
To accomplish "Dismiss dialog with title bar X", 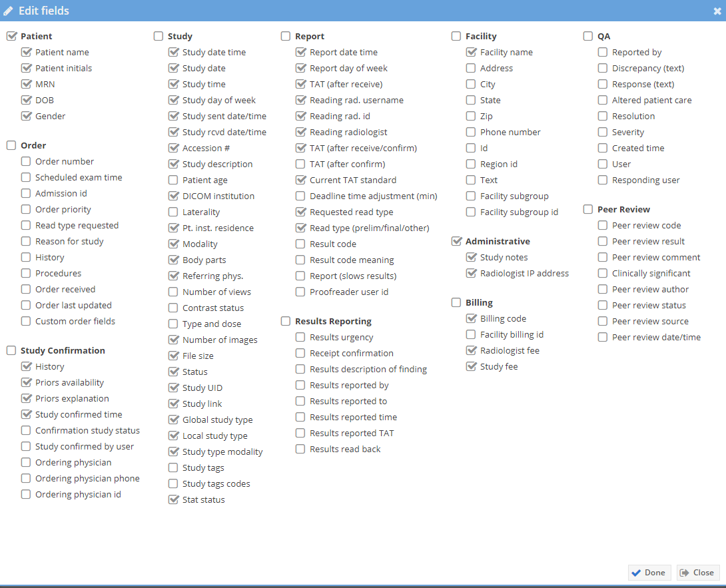I will point(717,11).
